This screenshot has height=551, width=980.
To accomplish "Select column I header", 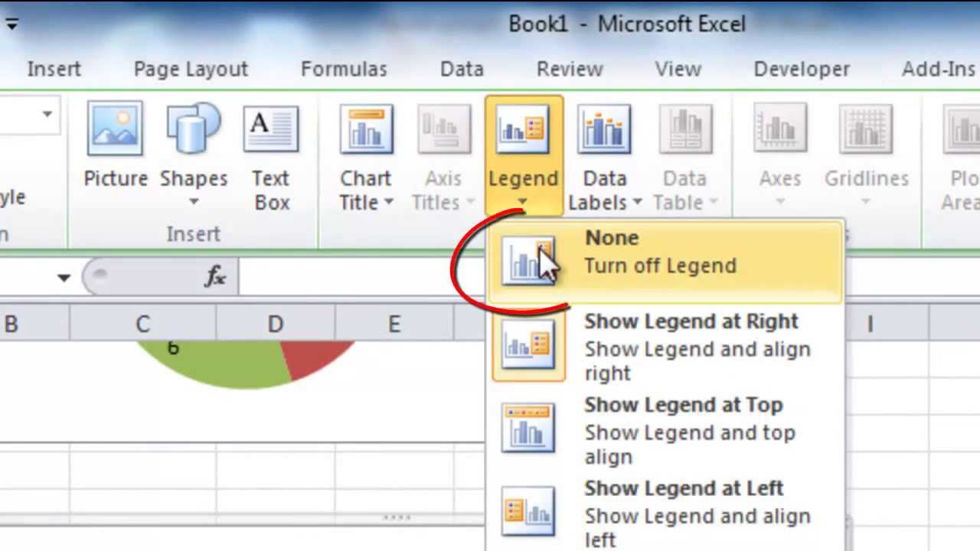I will (x=870, y=324).
